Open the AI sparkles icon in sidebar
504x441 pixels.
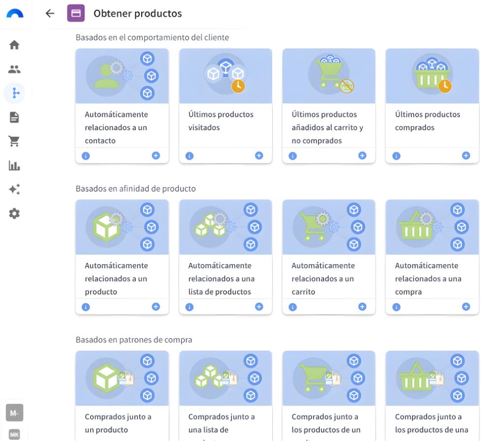point(14,189)
